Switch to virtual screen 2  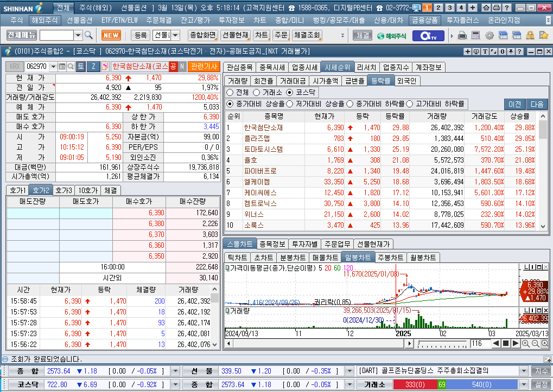click(x=438, y=8)
